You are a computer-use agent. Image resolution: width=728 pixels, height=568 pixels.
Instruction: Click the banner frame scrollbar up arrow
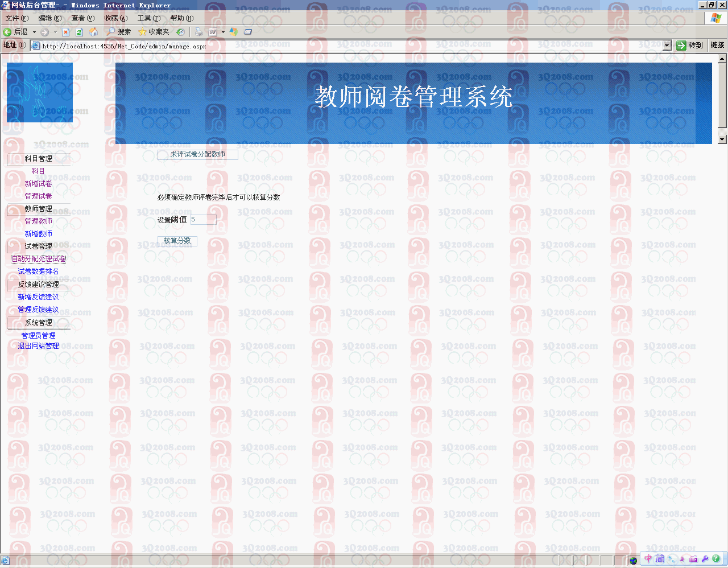pos(722,59)
